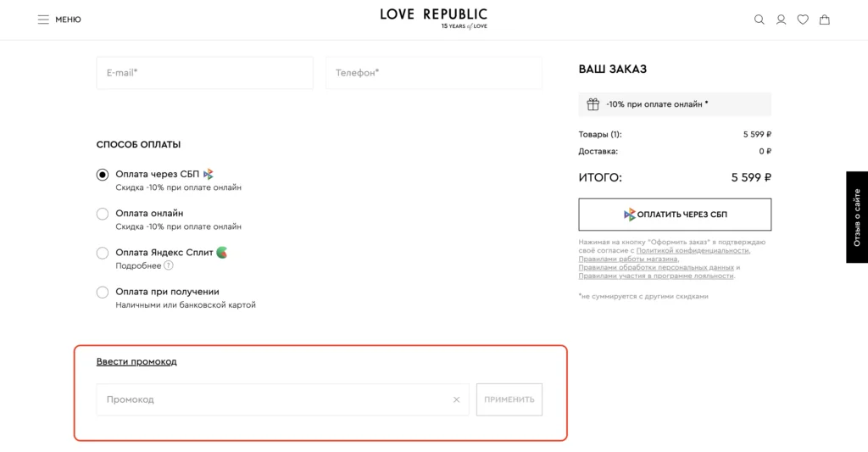Click the Love Republic logo
The image size is (868, 452).
click(x=433, y=18)
